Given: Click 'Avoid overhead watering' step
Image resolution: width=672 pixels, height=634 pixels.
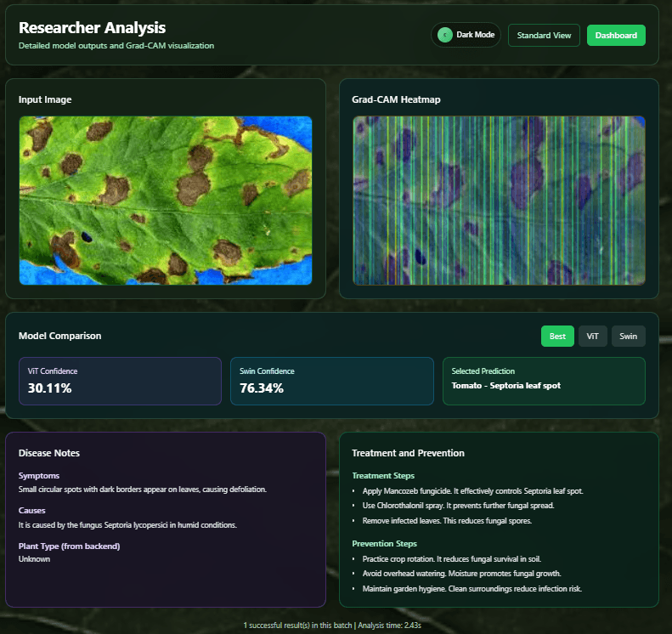Looking at the screenshot, I should [x=461, y=574].
